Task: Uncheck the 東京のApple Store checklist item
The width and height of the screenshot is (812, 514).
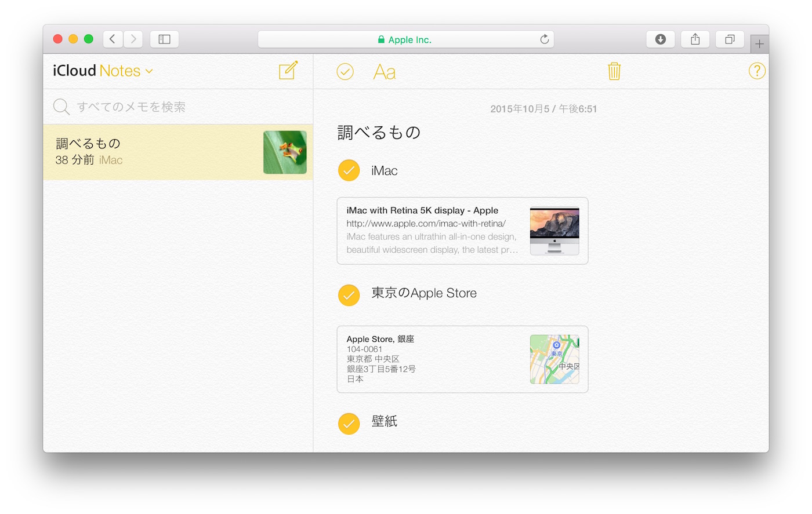Action: pos(349,295)
